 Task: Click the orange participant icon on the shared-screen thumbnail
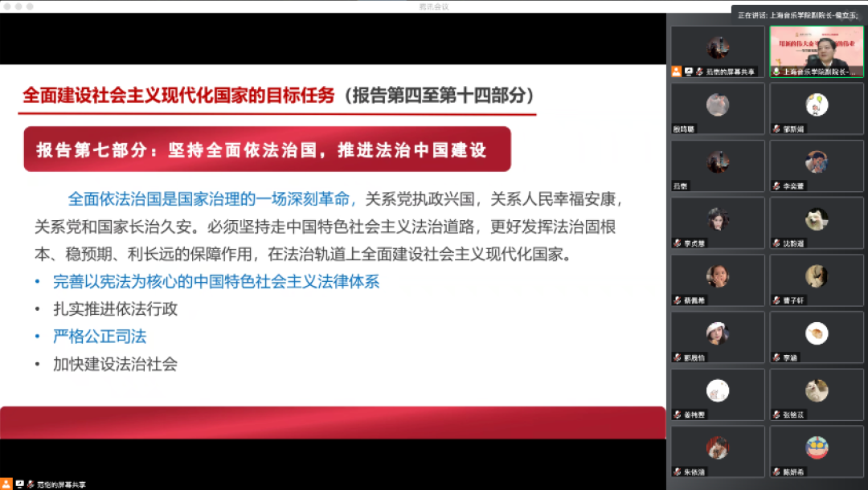[677, 71]
